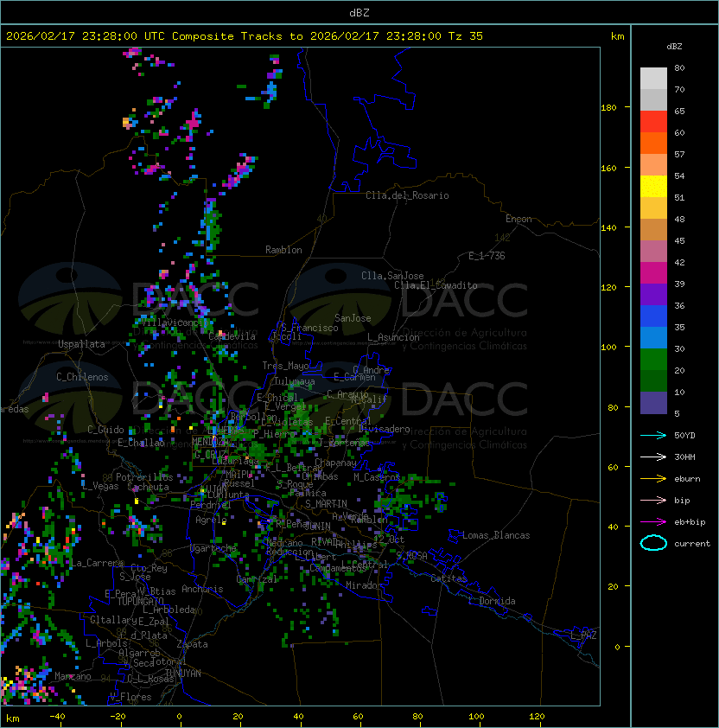Click the cyan 'current' ellipse legend symbol
Screen dimensions: 719x728
coord(653,543)
